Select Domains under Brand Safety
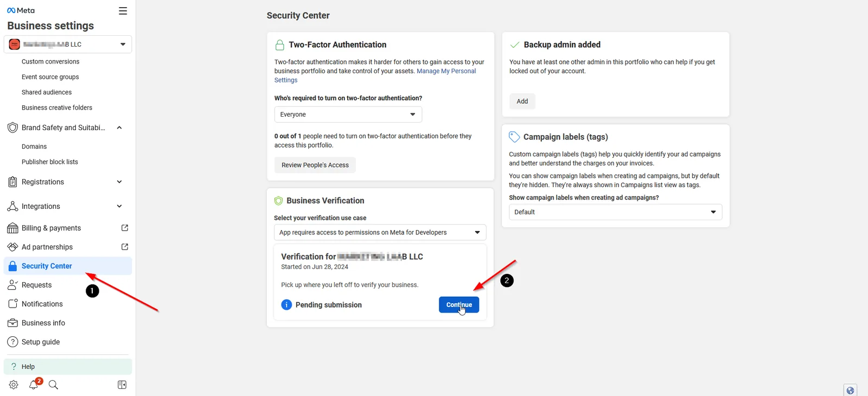This screenshot has height=396, width=868. 34,146
